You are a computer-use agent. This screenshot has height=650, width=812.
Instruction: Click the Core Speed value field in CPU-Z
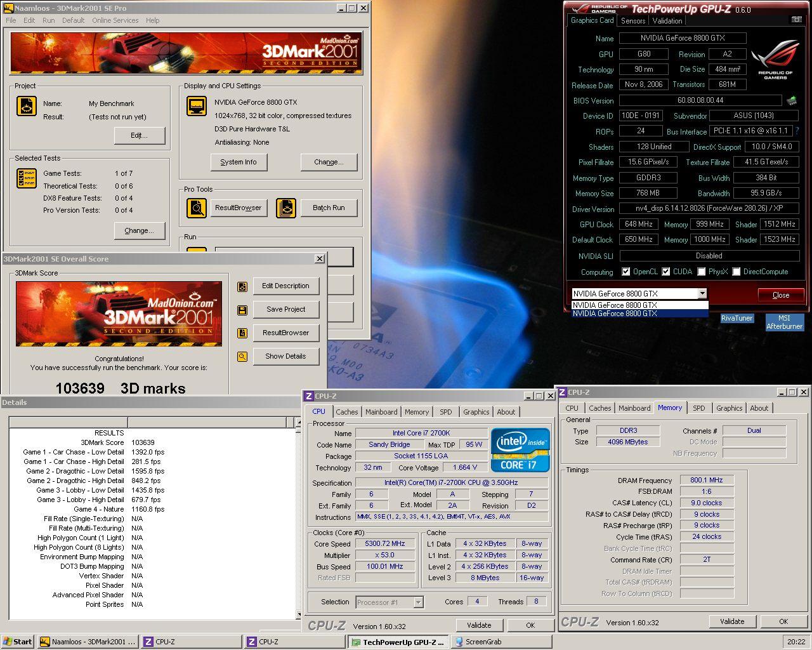click(384, 544)
